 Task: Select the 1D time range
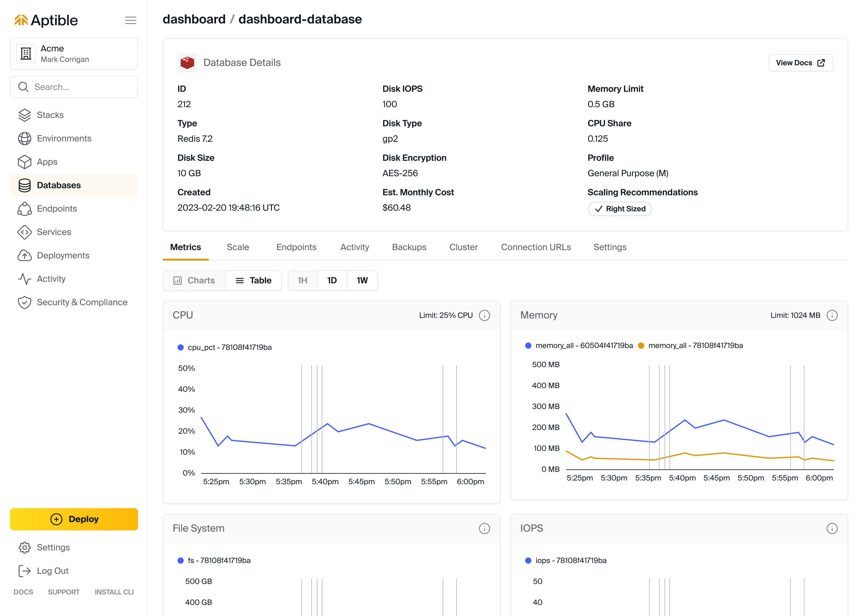[x=332, y=280]
